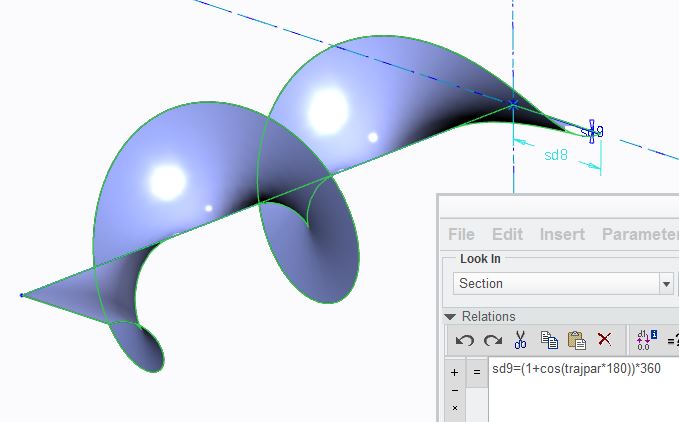
Task: Click the Cut scissors icon
Action: click(520, 340)
